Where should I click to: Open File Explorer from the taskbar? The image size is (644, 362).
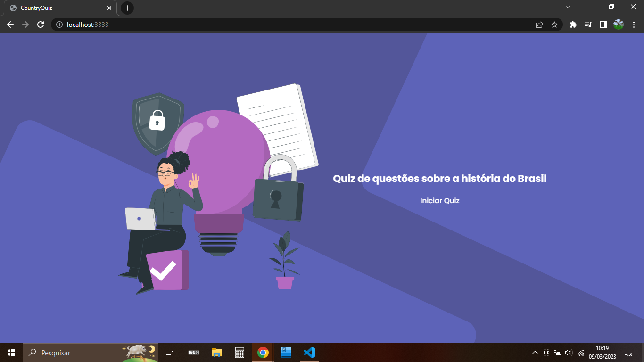pos(216,352)
